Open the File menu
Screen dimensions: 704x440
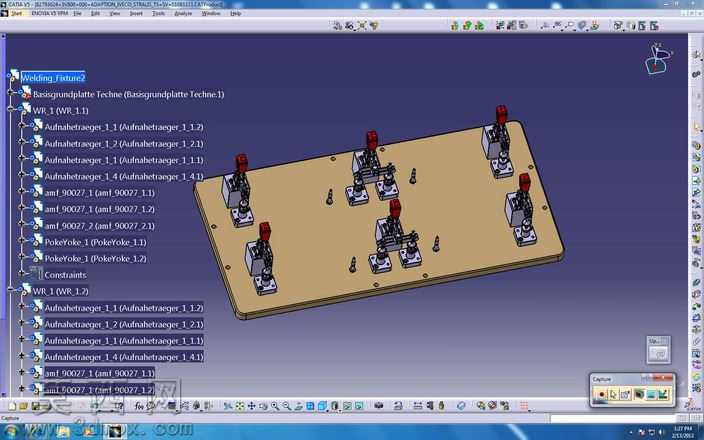[x=78, y=13]
